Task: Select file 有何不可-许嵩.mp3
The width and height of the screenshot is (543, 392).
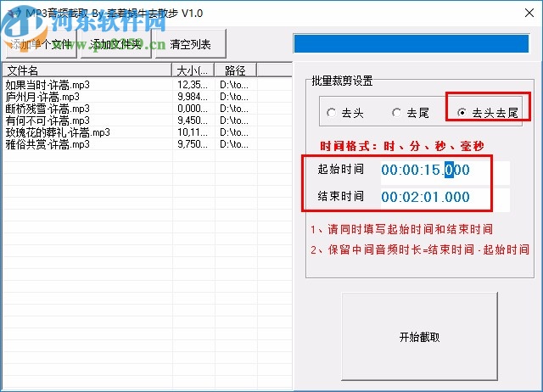Action: point(48,120)
